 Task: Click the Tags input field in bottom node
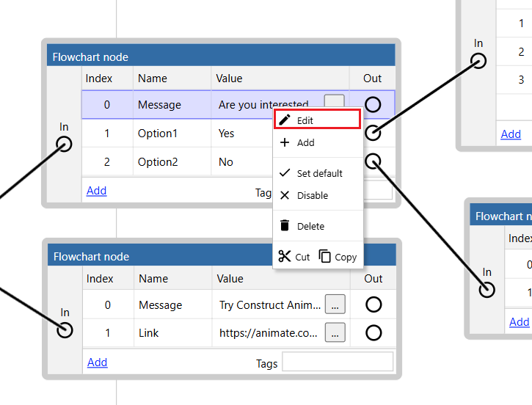[338, 362]
